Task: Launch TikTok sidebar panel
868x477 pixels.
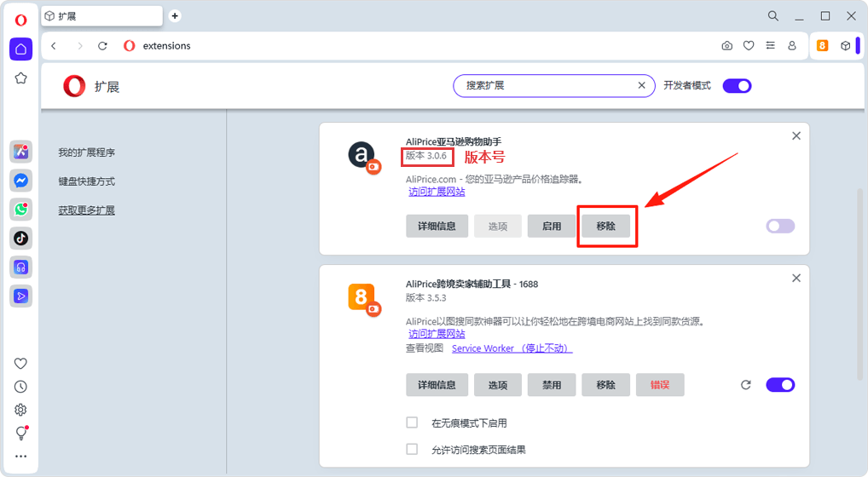Action: 21,238
